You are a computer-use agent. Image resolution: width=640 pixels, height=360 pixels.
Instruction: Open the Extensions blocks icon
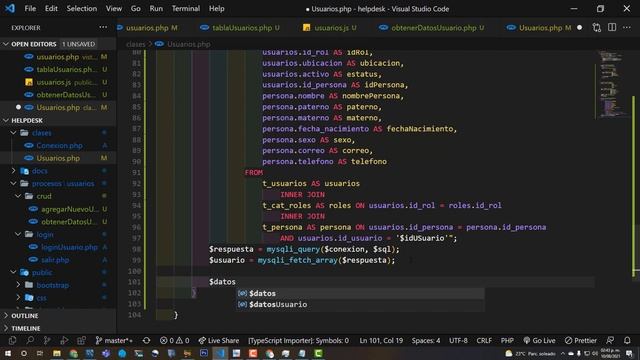81,340
